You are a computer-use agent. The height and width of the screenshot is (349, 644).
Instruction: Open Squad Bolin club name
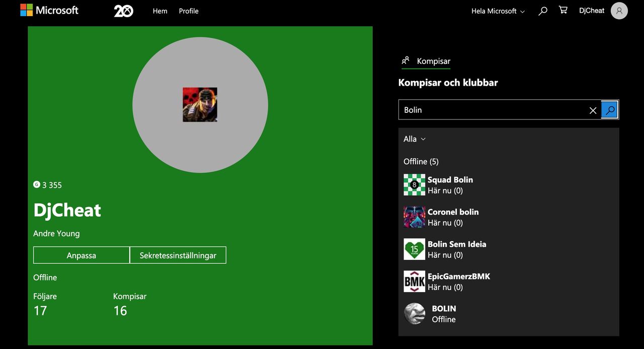coord(450,180)
